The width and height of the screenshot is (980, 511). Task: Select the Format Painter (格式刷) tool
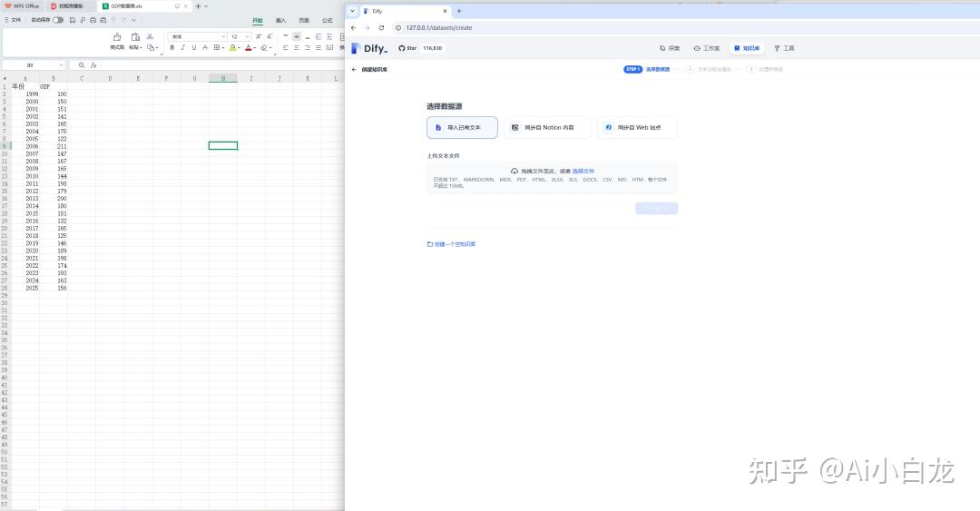(117, 42)
